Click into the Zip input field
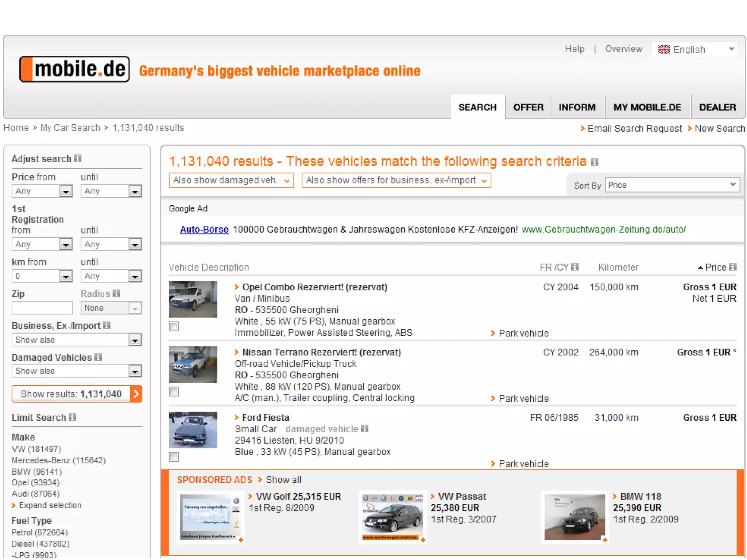Screen dimensions: 747x560 [x=42, y=308]
